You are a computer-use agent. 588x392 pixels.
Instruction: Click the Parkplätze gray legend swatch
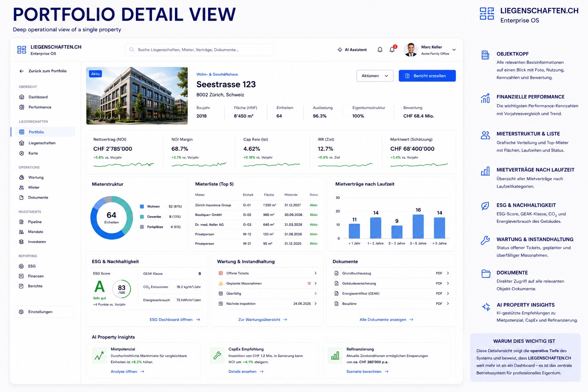[x=142, y=227]
